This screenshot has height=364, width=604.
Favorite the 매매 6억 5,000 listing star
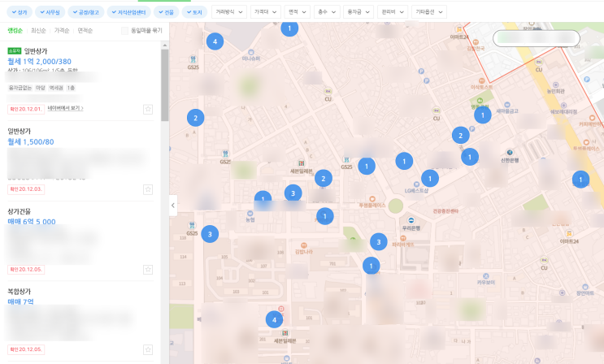point(148,269)
